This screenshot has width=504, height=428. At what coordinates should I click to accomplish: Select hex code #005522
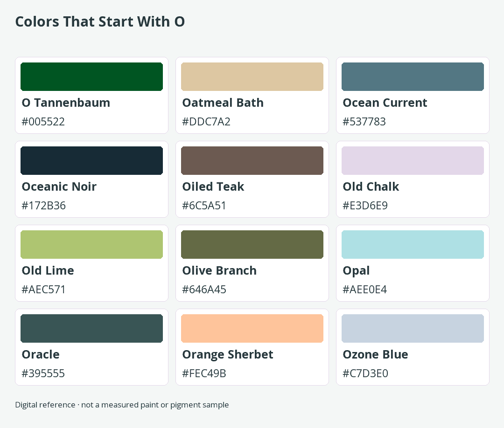coord(43,122)
